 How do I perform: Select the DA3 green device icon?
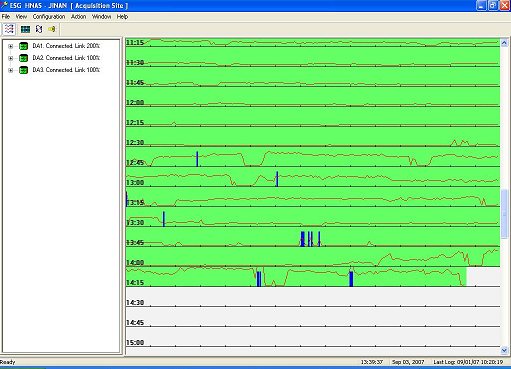(23, 70)
